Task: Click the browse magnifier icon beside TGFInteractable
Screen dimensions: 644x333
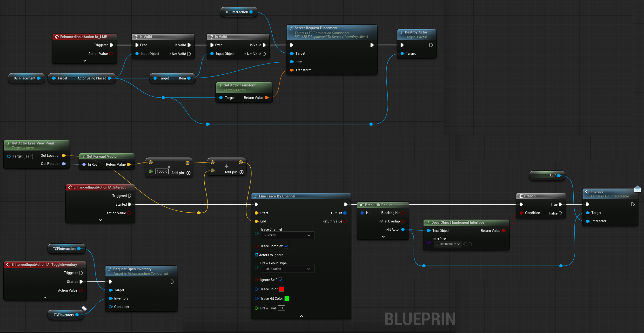Action: [470, 244]
